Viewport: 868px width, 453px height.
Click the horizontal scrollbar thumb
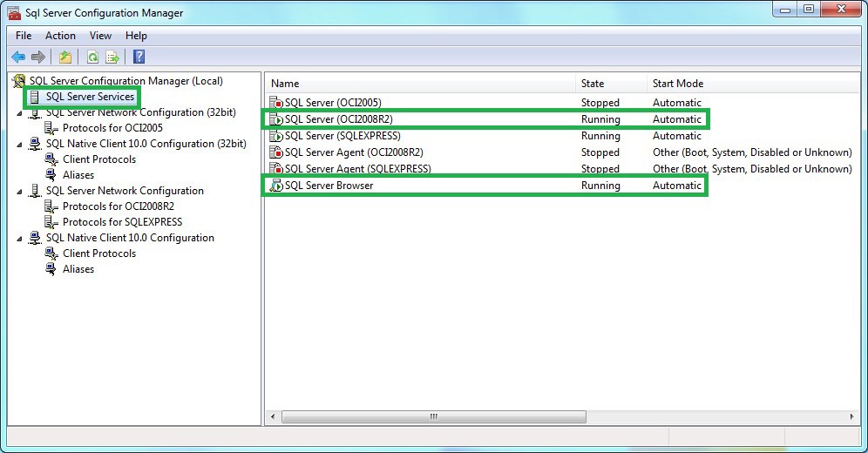433,416
